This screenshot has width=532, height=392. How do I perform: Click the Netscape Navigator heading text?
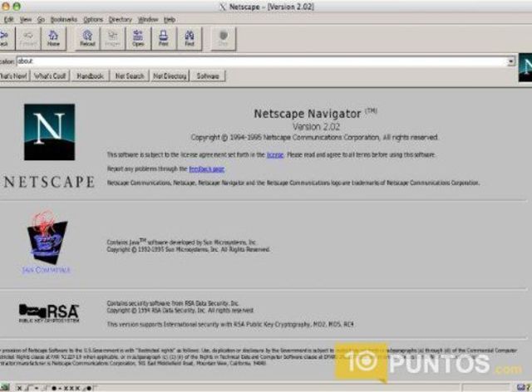[308, 114]
